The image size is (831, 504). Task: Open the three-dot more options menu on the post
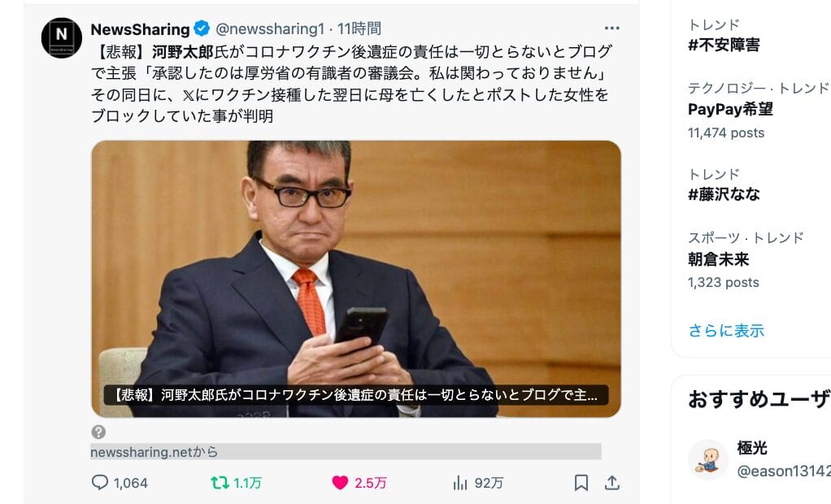611,28
